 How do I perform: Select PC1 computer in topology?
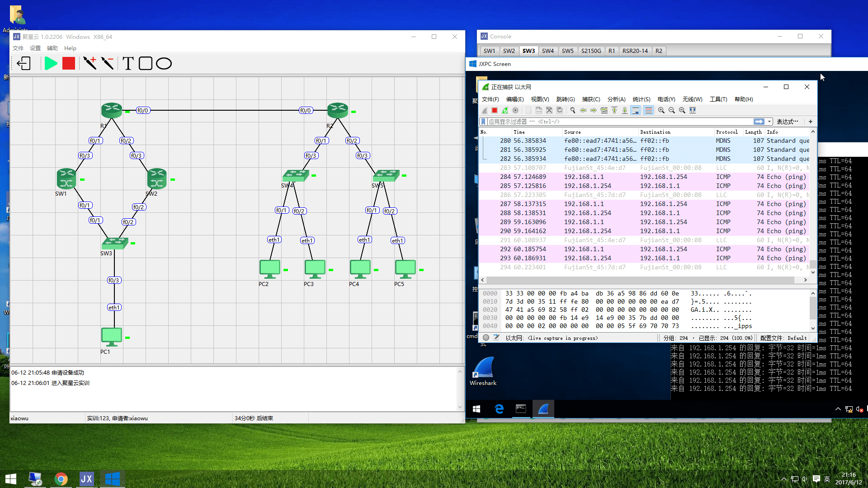111,337
